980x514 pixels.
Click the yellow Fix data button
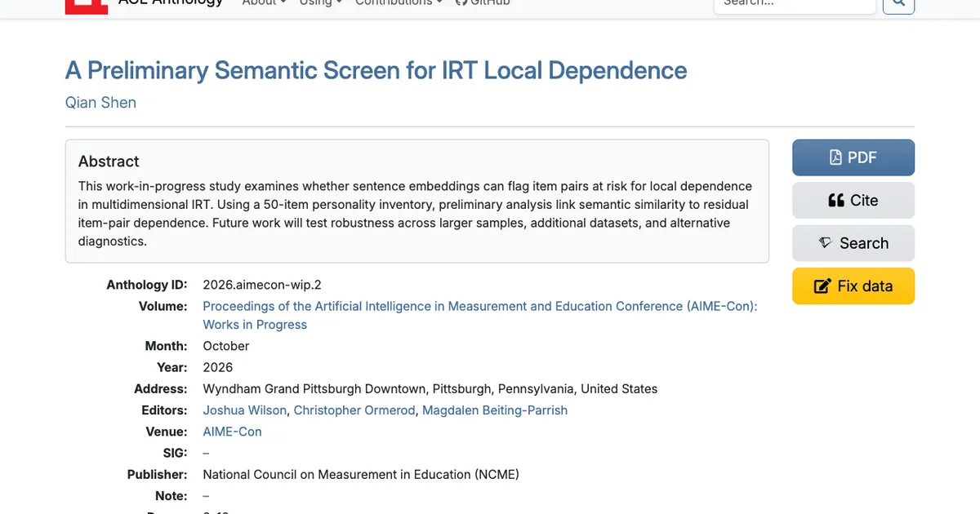point(853,286)
